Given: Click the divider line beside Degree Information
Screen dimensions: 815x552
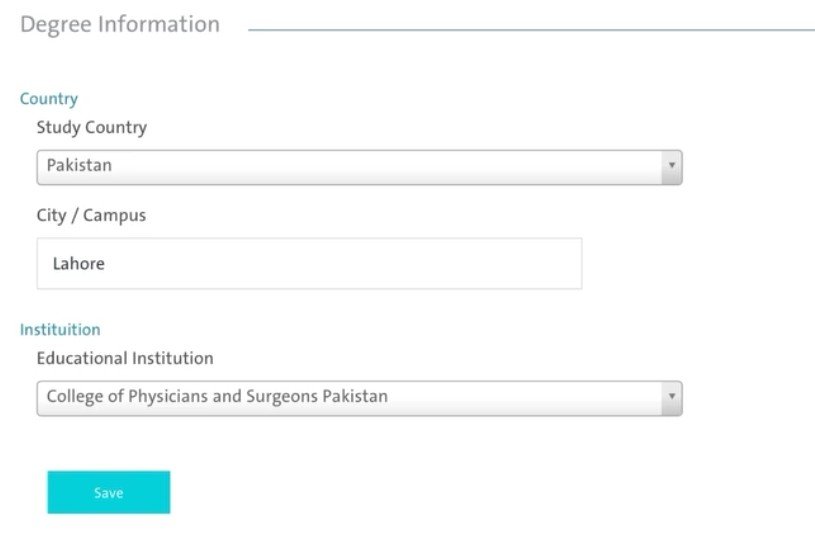Looking at the screenshot, I should [x=530, y=30].
